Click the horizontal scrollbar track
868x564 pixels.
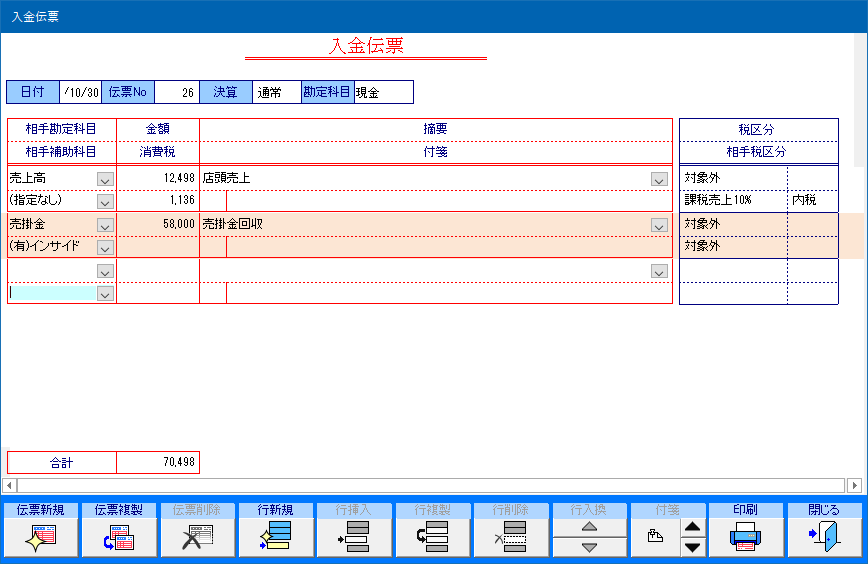click(432, 485)
